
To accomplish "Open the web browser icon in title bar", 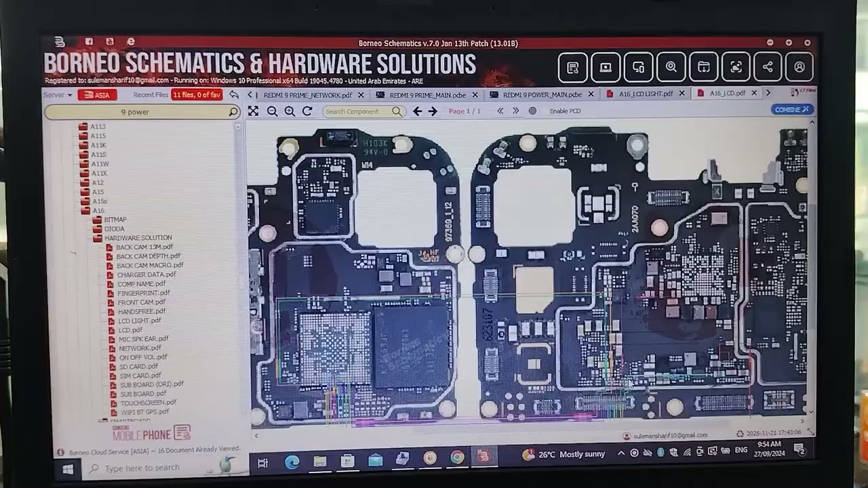I will pos(130,42).
